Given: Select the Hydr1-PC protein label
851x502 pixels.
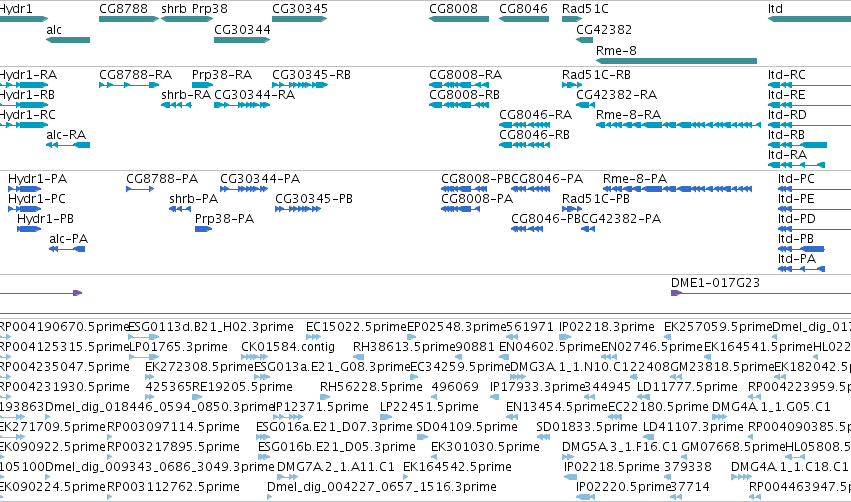Looking at the screenshot, I should 36,199.
